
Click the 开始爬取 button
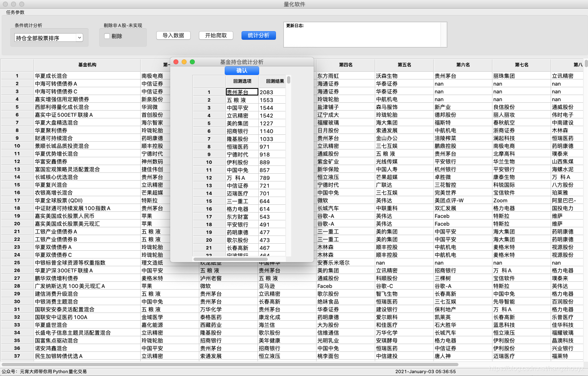(x=216, y=35)
